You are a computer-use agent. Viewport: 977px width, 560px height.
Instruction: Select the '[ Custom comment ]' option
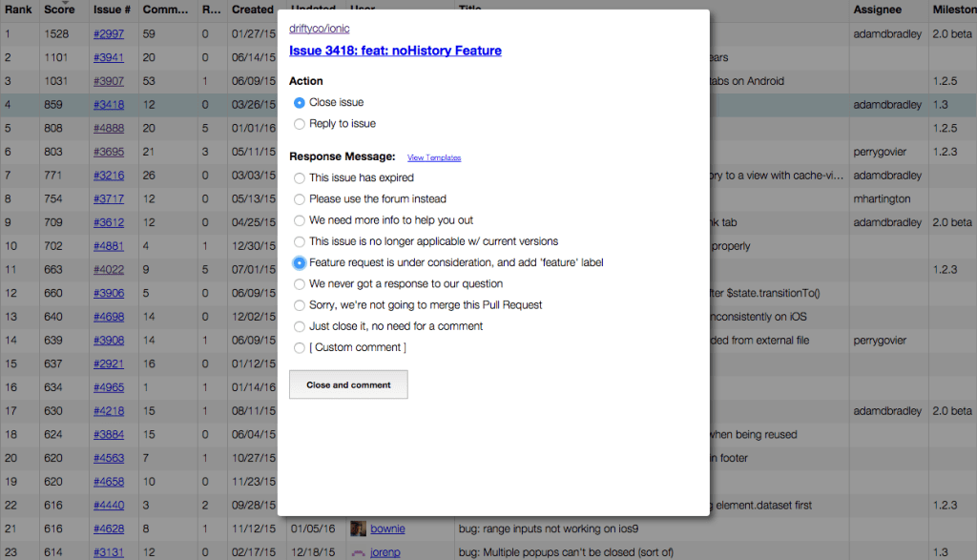tap(299, 347)
